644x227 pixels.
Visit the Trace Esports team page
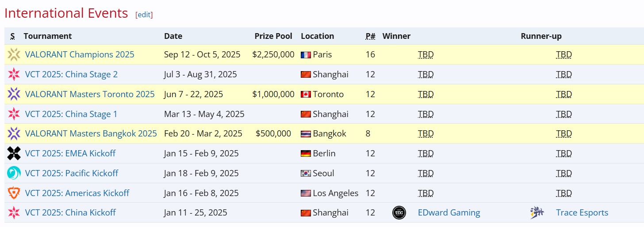(582, 213)
